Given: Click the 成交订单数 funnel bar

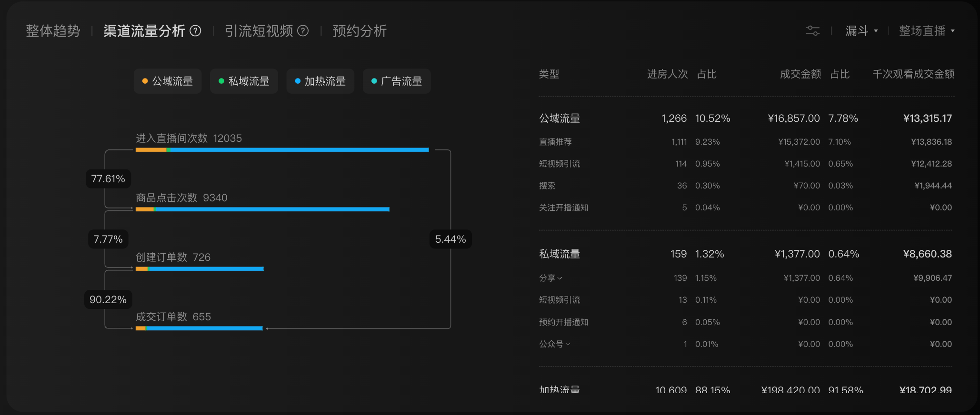Looking at the screenshot, I should click(x=199, y=328).
